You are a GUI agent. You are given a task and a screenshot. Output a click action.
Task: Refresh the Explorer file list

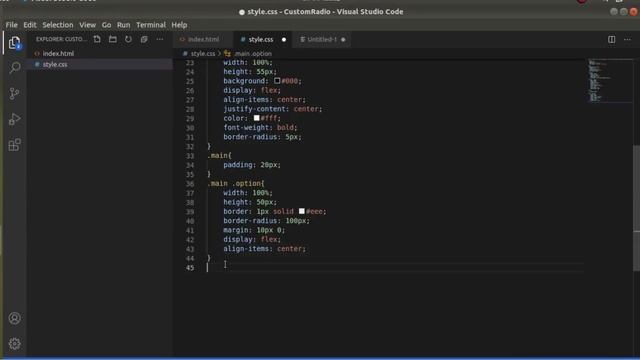[128, 39]
